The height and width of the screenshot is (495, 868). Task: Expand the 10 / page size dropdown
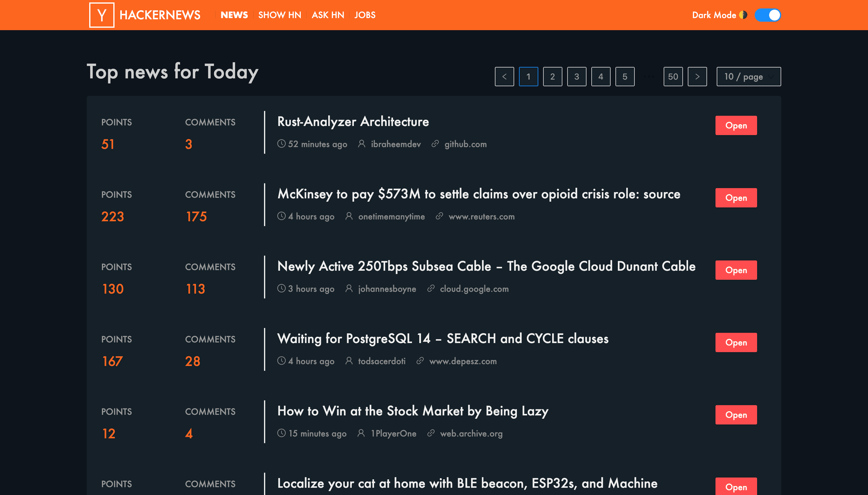click(x=748, y=77)
